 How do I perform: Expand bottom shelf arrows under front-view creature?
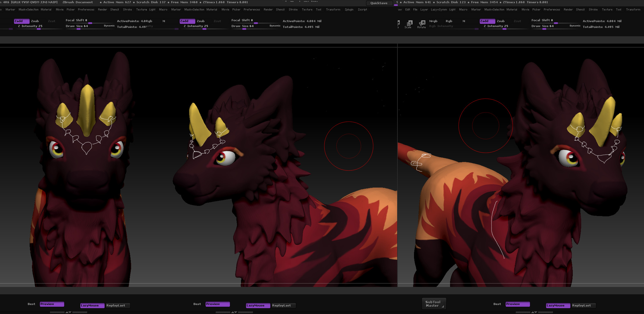click(x=68, y=312)
